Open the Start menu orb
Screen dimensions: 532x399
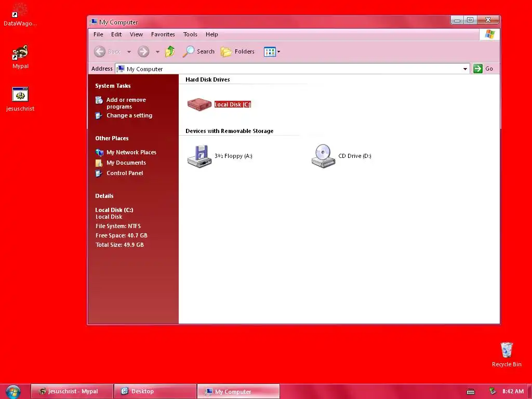pos(13,392)
